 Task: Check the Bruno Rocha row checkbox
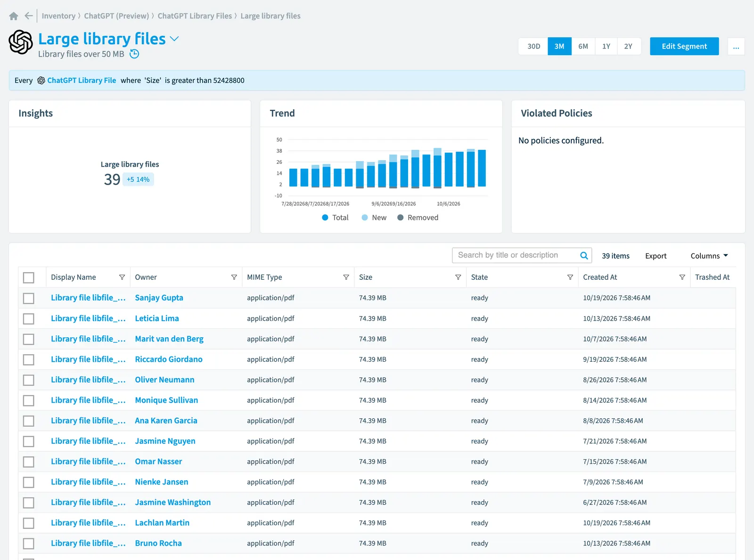(29, 544)
